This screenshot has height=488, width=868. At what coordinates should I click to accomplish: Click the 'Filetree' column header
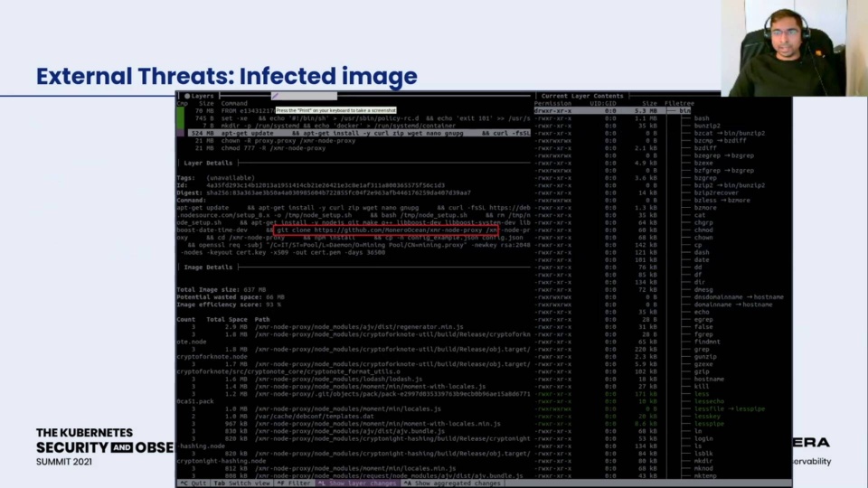coord(679,103)
